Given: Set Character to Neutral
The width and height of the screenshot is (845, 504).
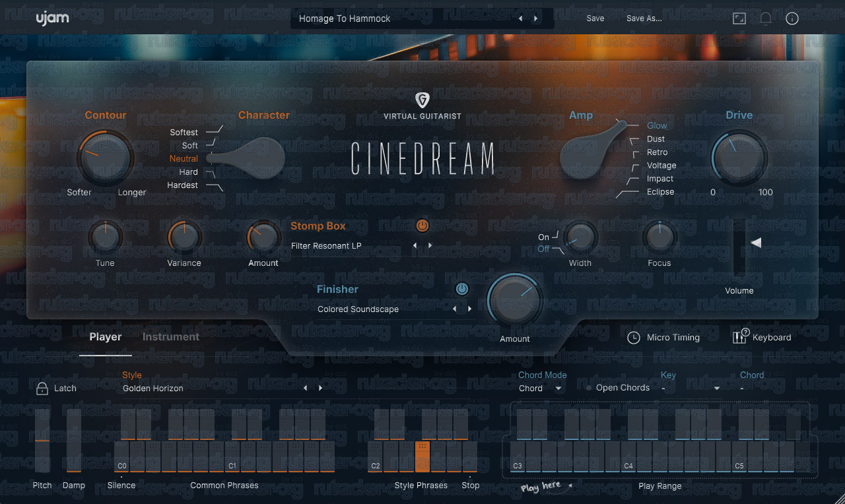Looking at the screenshot, I should [x=184, y=158].
